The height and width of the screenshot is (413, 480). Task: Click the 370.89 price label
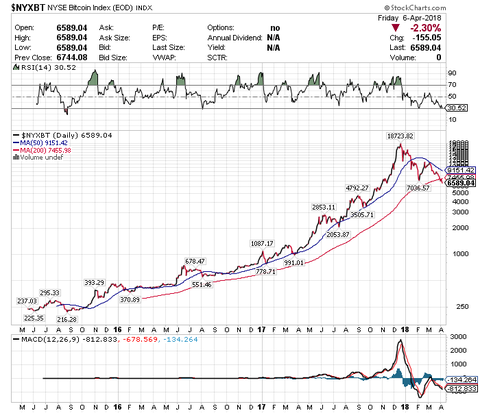tap(130, 299)
